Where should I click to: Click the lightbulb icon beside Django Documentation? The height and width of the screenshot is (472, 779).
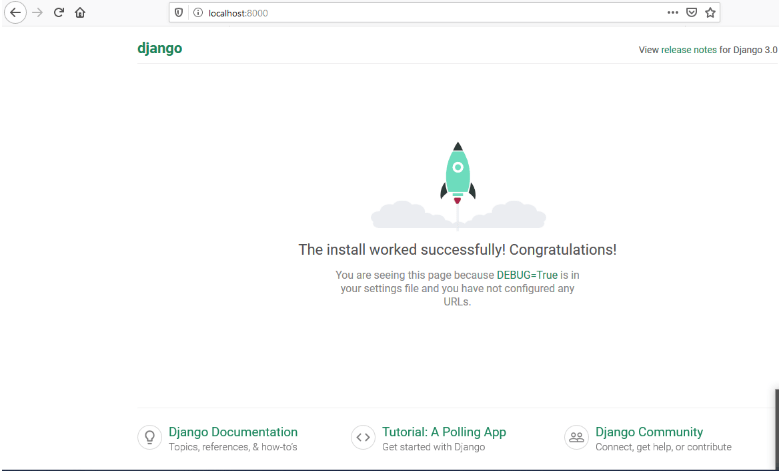(150, 437)
